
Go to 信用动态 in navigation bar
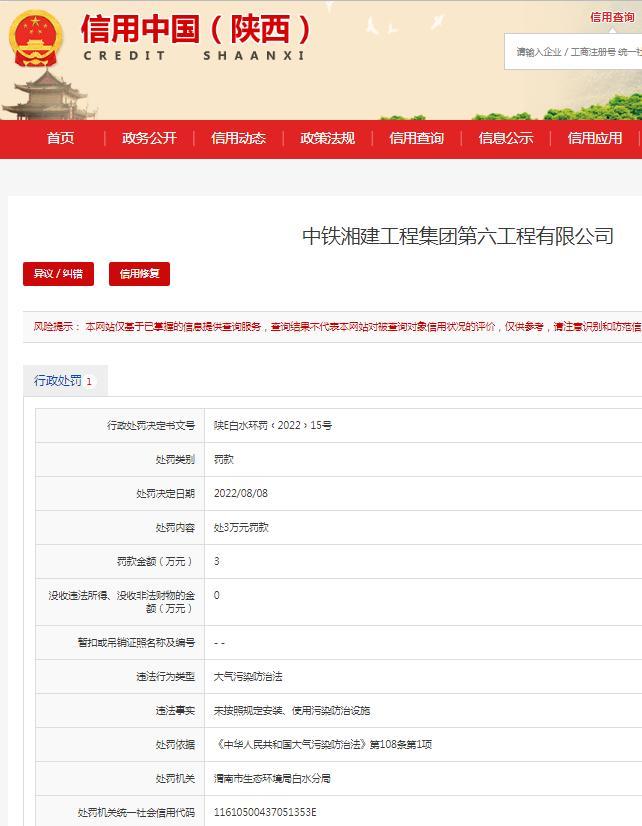[239, 138]
